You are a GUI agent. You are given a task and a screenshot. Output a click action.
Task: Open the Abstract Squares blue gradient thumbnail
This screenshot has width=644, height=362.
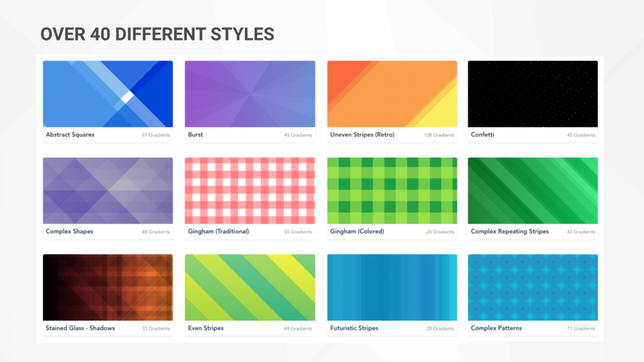point(108,94)
